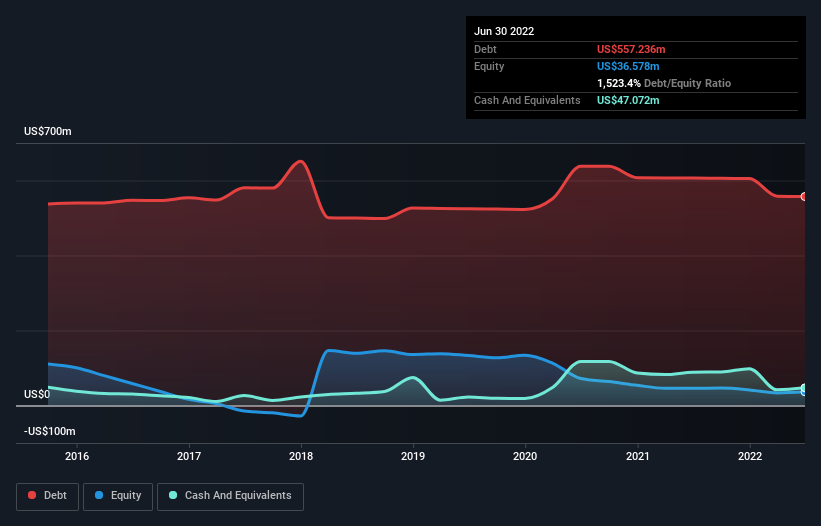The width and height of the screenshot is (821, 526).
Task: Click the US$557.236m debt value
Action: click(631, 49)
